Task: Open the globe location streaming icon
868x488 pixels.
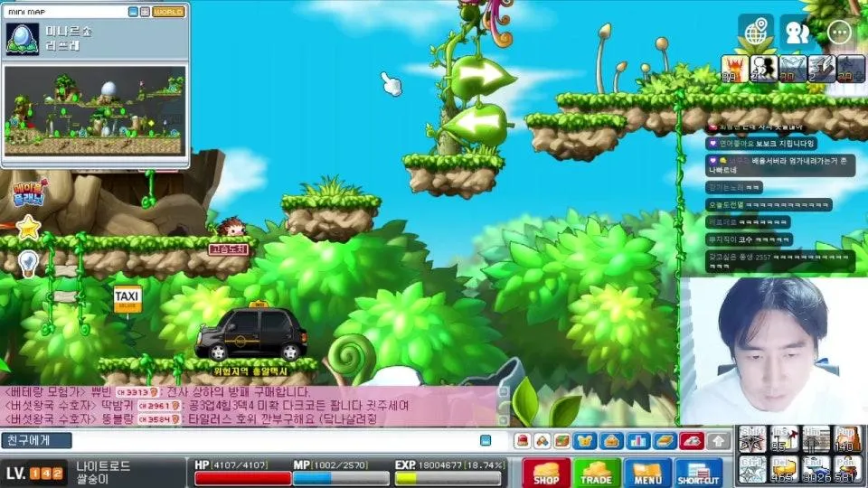Action: (x=756, y=33)
